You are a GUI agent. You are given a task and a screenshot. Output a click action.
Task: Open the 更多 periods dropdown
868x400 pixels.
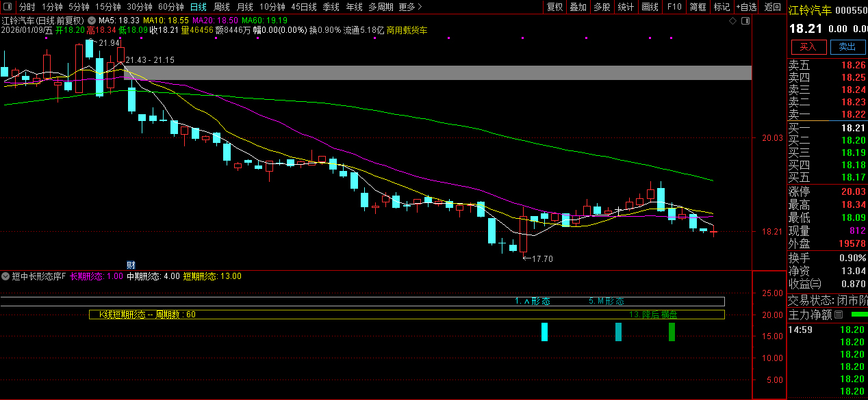pos(410,7)
